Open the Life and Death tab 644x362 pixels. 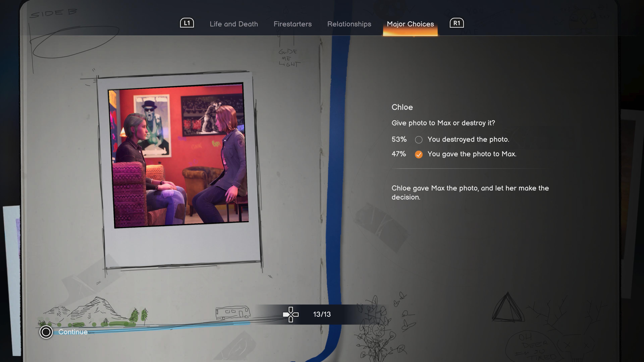(x=234, y=24)
